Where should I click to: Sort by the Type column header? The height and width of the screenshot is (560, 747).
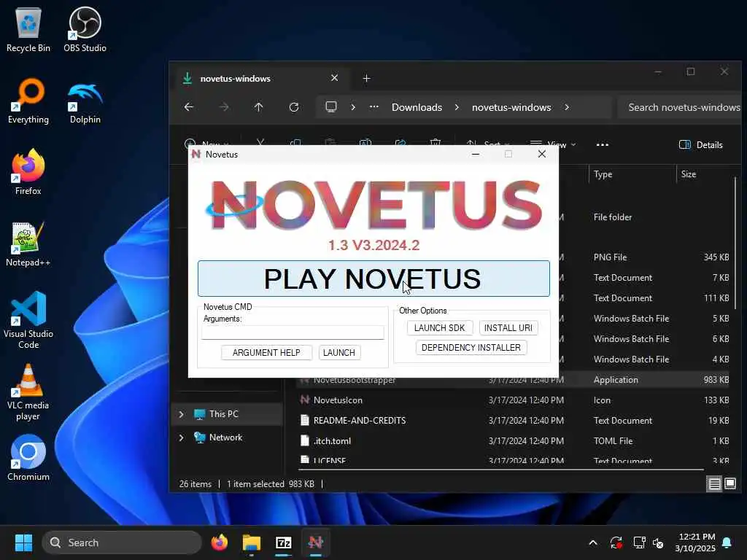click(x=632, y=174)
